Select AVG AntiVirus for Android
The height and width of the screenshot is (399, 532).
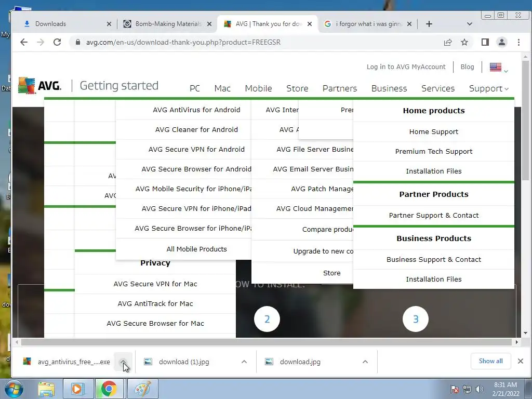(196, 110)
